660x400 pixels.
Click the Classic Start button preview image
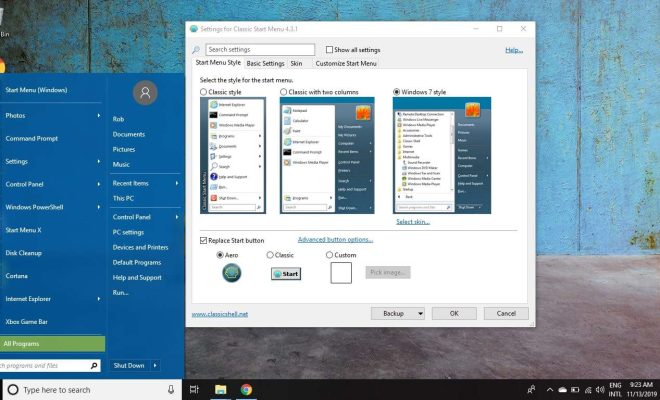[x=286, y=274]
